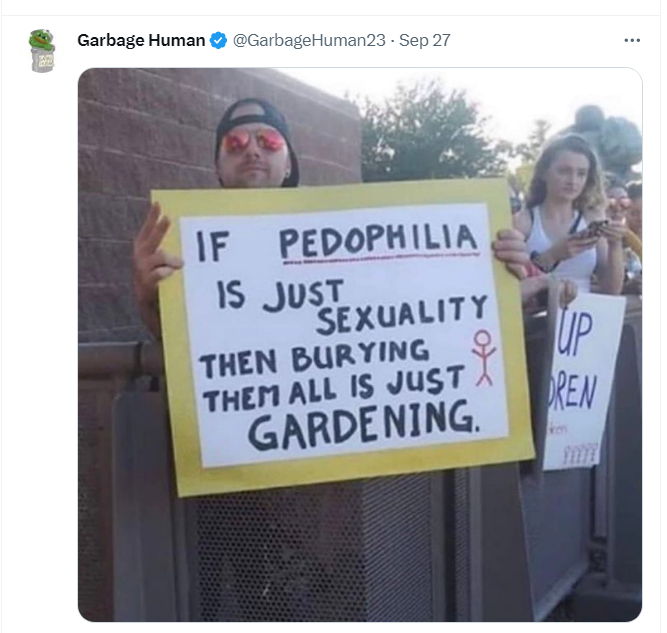The height and width of the screenshot is (633, 667).
Task: Open the Garbage Human display name link
Action: pyautogui.click(x=141, y=40)
